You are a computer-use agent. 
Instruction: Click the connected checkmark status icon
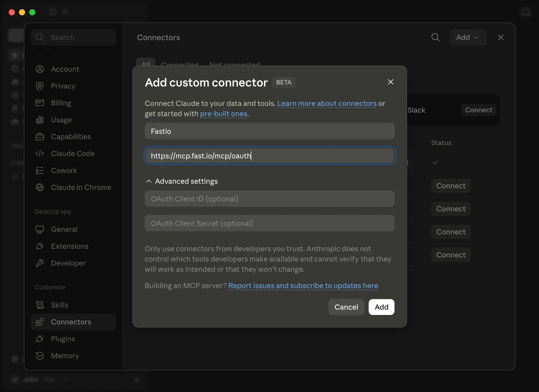435,162
